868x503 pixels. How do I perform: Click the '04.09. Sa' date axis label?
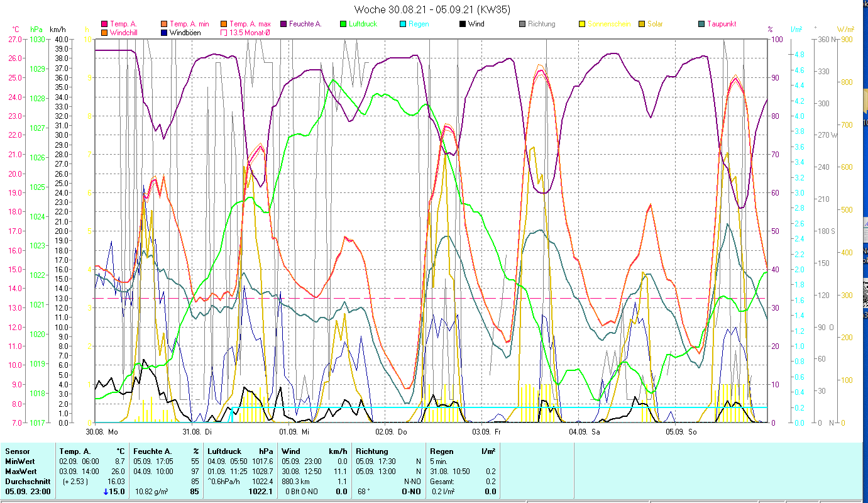(584, 432)
